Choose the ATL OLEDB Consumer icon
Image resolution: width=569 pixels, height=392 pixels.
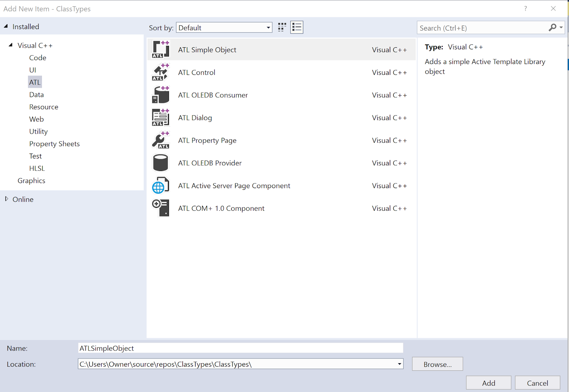pos(160,95)
